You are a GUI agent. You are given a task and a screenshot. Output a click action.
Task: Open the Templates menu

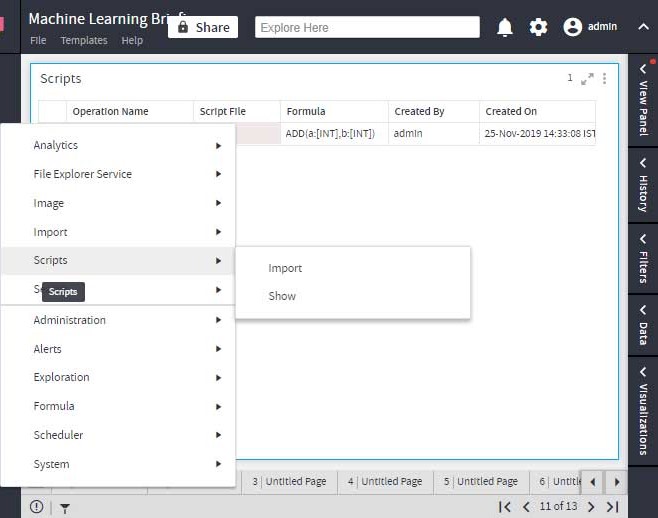[x=84, y=41]
